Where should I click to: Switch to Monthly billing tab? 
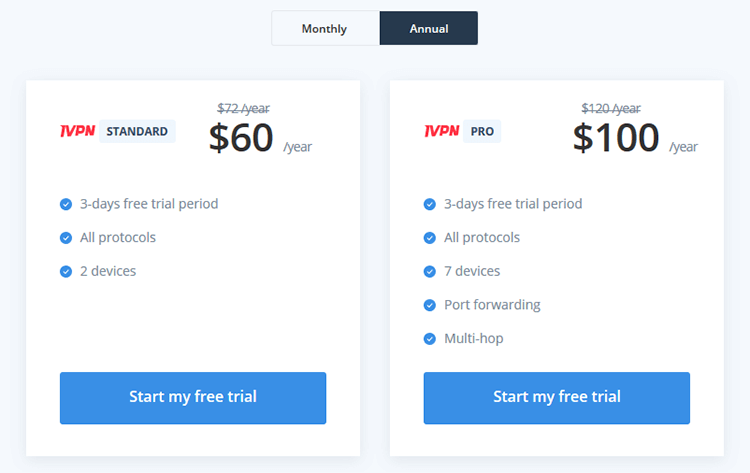click(x=325, y=28)
